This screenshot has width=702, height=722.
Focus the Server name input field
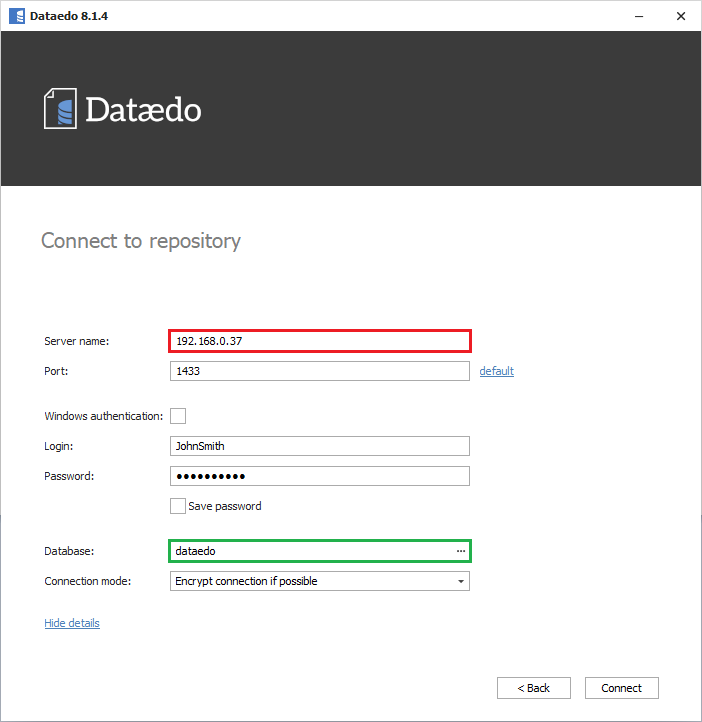(x=320, y=341)
